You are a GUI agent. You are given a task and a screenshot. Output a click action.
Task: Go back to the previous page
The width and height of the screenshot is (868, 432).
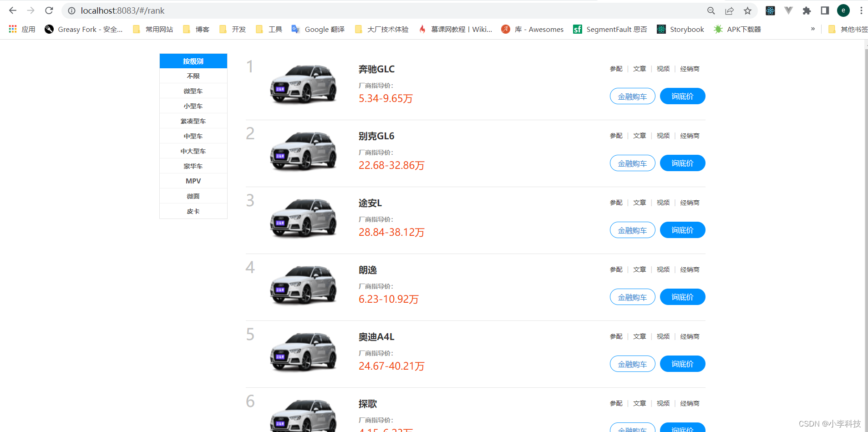coord(13,10)
